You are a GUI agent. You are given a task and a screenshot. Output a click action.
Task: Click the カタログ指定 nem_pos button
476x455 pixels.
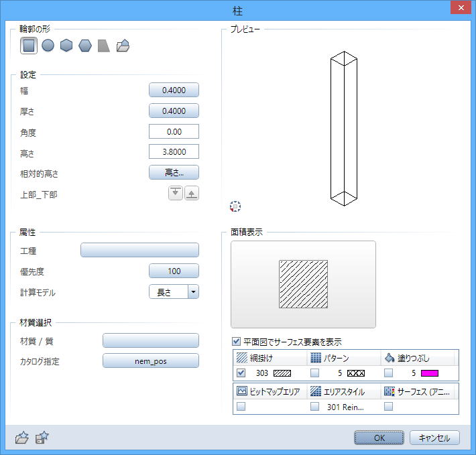click(151, 361)
